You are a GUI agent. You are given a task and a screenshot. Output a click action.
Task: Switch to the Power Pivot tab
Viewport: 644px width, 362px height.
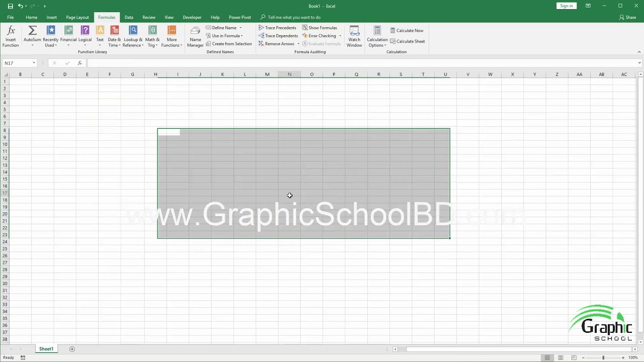(240, 17)
